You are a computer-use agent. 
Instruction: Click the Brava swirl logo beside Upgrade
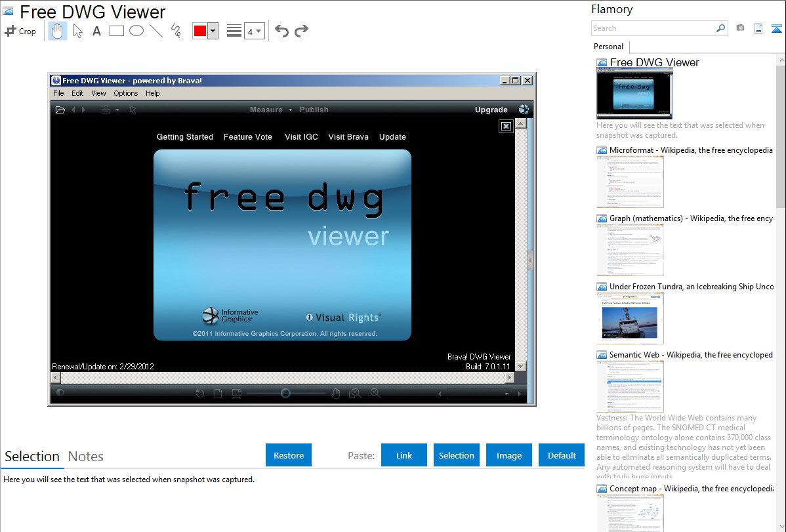[524, 110]
